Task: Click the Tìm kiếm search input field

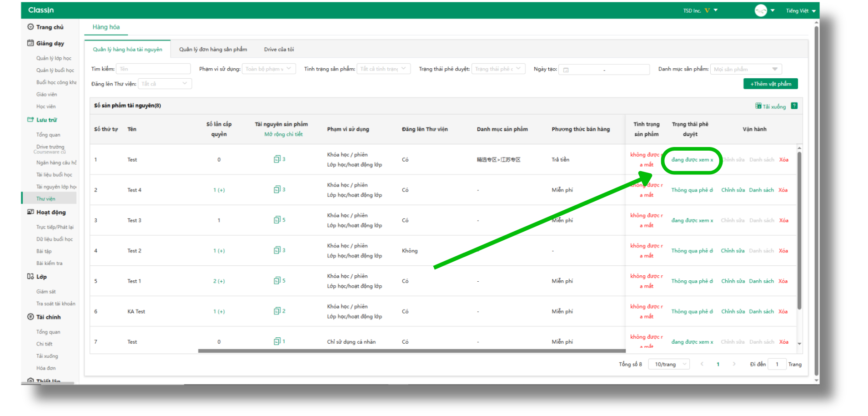Action: 153,69
